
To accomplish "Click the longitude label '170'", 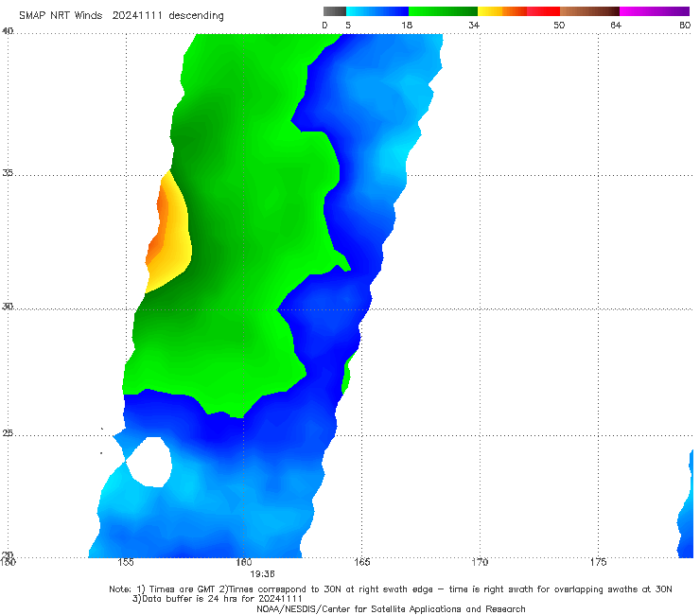I will [480, 562].
